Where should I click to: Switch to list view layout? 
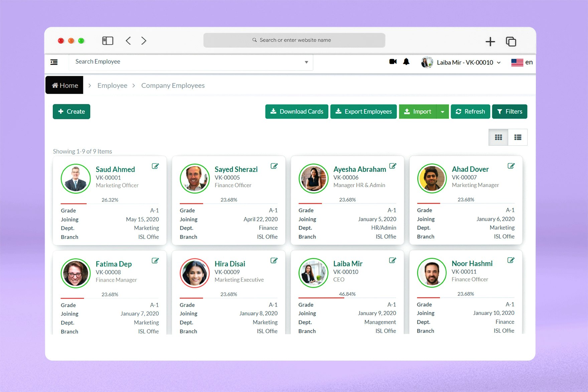tap(518, 137)
